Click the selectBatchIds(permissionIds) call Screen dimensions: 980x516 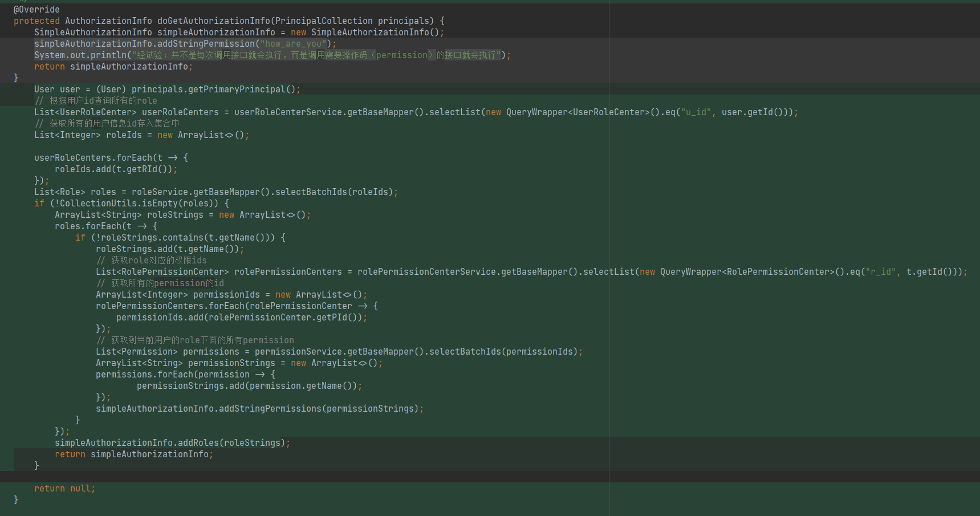click(x=503, y=352)
